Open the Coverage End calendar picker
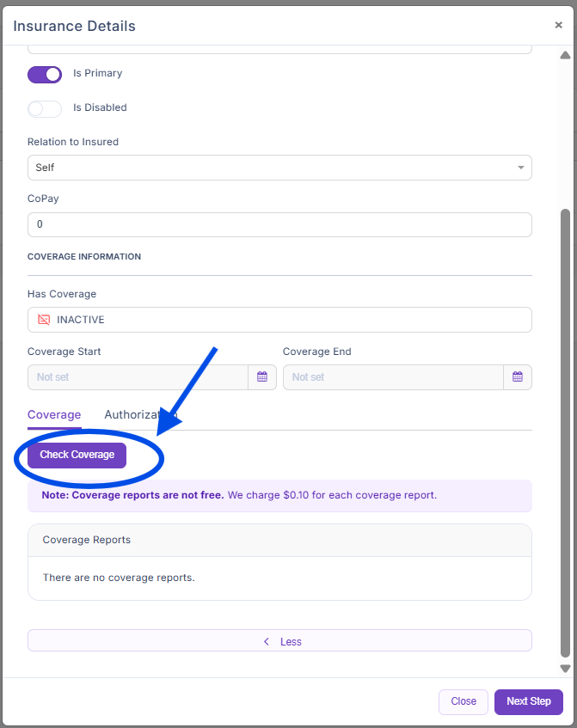Screen dimensions: 577x728 click(x=518, y=377)
